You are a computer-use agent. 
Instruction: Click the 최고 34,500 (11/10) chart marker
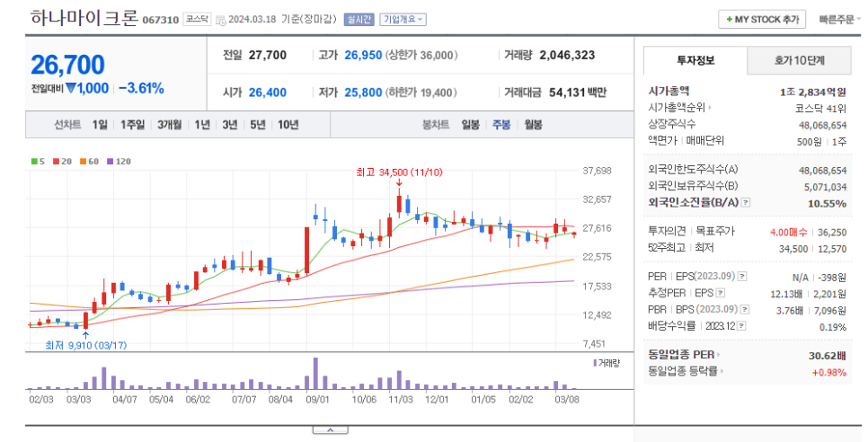click(x=399, y=172)
